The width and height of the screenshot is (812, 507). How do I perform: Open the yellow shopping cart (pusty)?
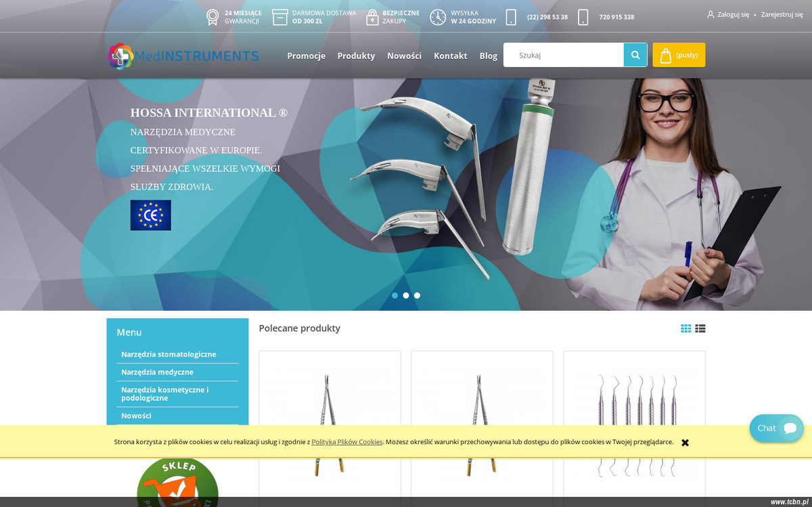pos(679,55)
